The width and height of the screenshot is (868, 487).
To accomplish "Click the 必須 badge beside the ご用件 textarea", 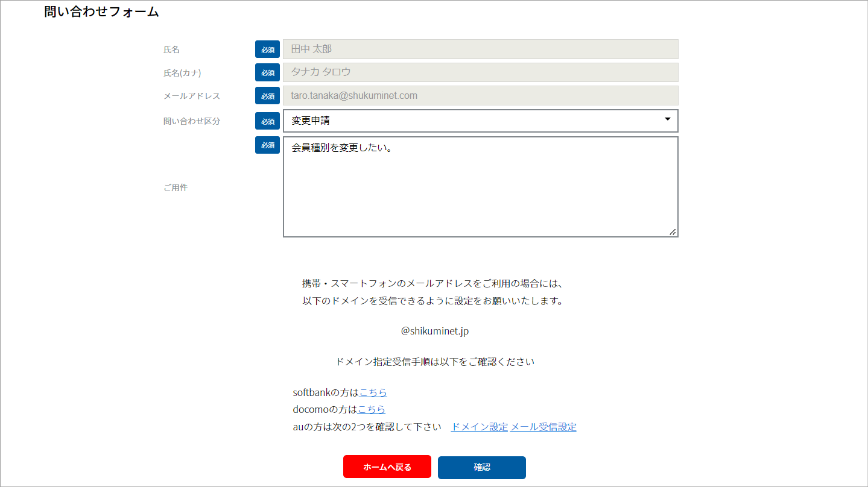I will 267,145.
